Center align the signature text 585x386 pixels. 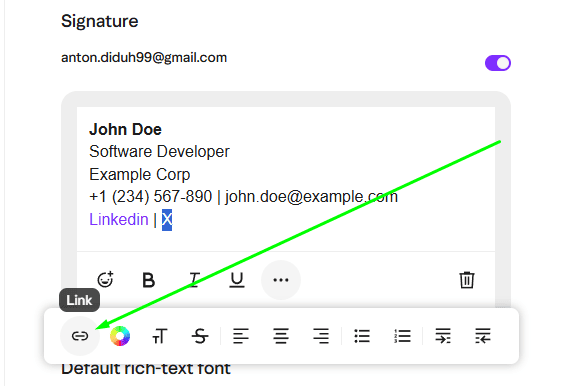(x=281, y=336)
